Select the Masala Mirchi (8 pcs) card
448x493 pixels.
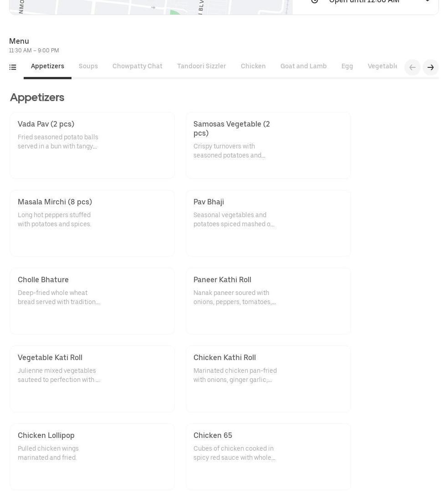[x=92, y=223]
